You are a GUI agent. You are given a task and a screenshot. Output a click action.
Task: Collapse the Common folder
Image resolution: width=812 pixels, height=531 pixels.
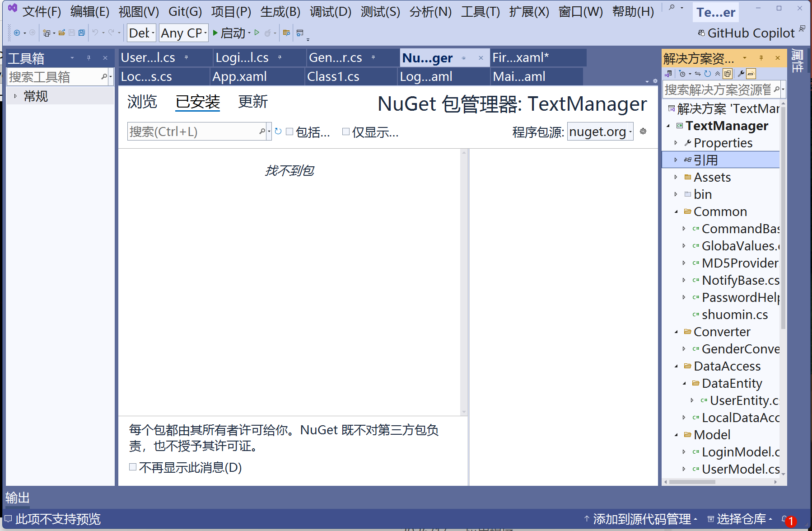click(x=676, y=211)
